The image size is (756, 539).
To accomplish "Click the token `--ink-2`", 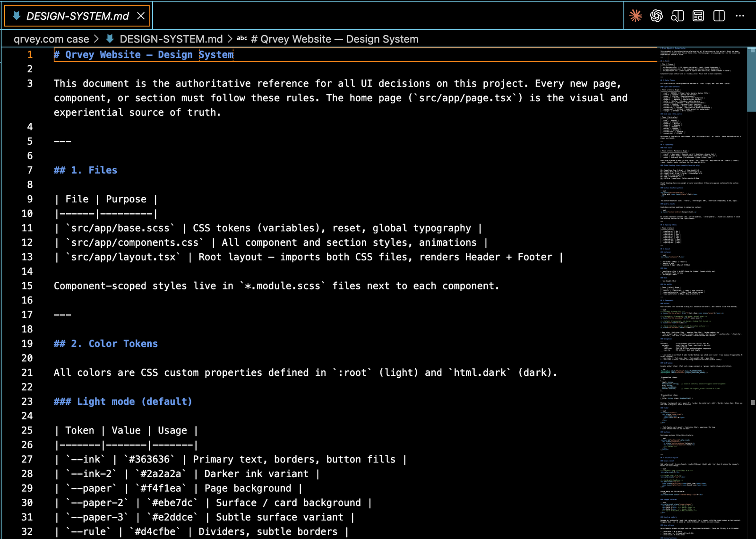I will [91, 474].
